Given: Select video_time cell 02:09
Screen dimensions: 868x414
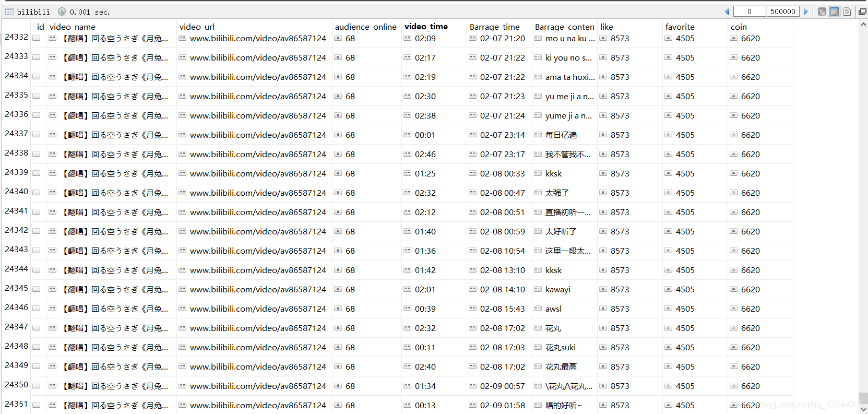Looking at the screenshot, I should pyautogui.click(x=425, y=39).
